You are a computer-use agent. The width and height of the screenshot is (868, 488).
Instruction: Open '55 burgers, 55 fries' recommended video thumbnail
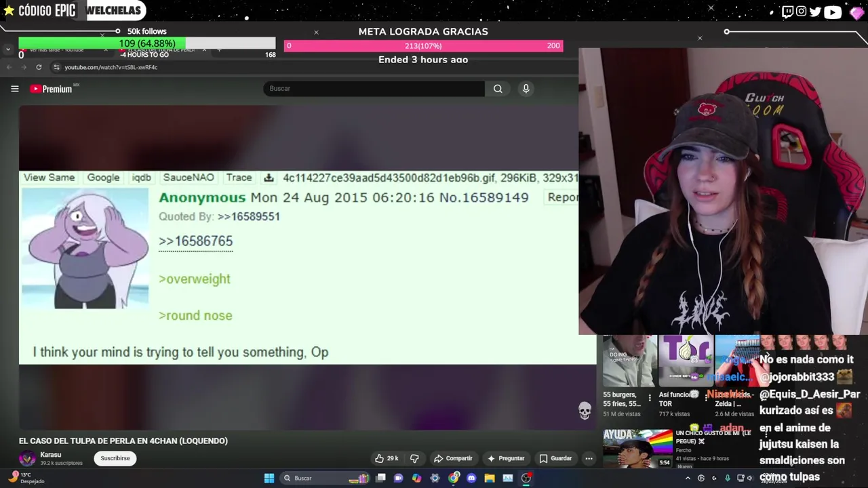[x=629, y=361]
